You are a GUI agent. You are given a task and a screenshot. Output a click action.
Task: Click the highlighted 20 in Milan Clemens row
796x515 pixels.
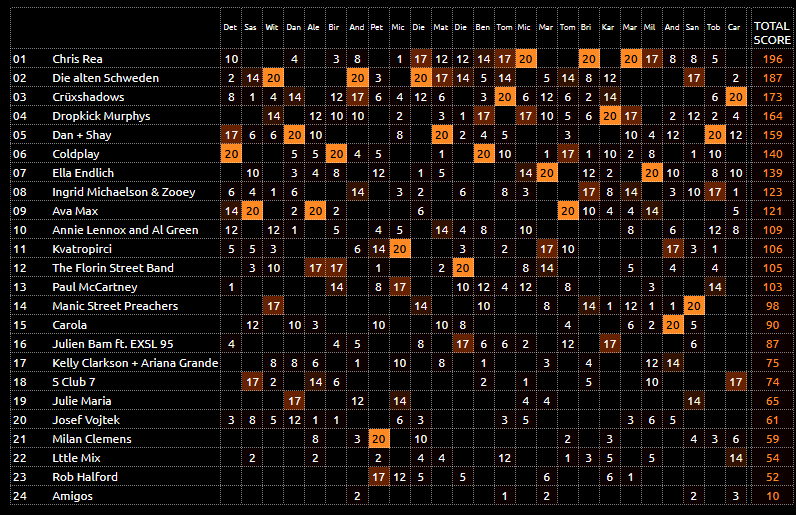coord(379,439)
